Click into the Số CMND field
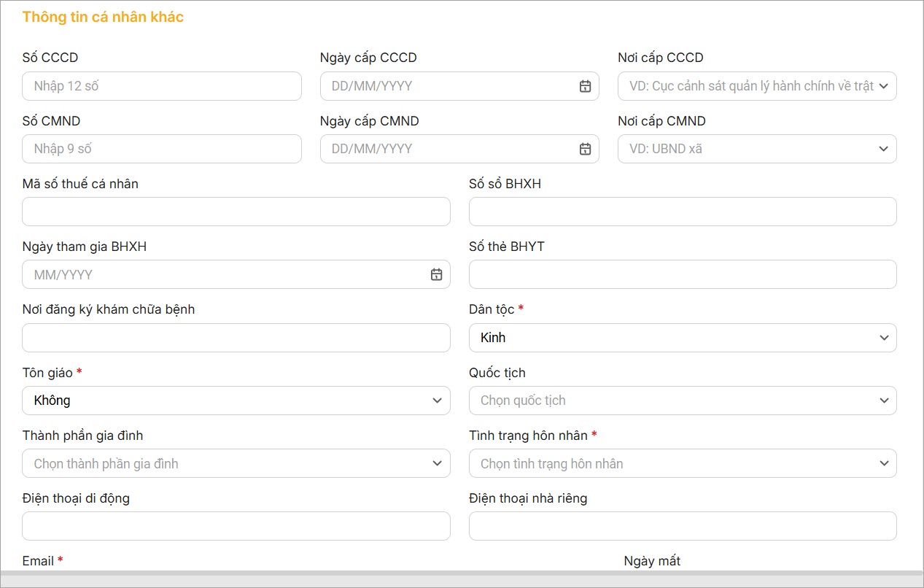This screenshot has height=588, width=924. tap(161, 149)
